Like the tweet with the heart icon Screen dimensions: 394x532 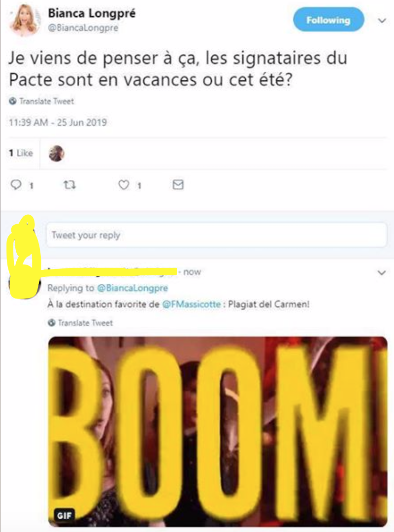click(x=124, y=185)
